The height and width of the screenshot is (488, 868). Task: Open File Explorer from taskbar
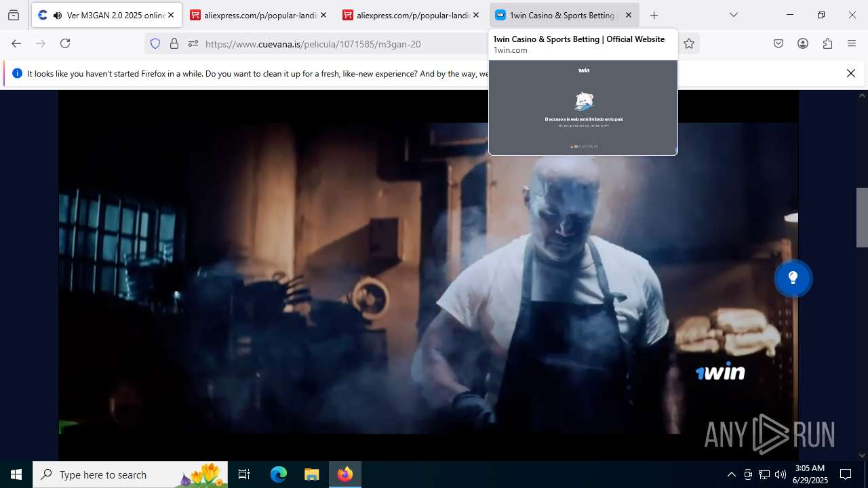[311, 474]
